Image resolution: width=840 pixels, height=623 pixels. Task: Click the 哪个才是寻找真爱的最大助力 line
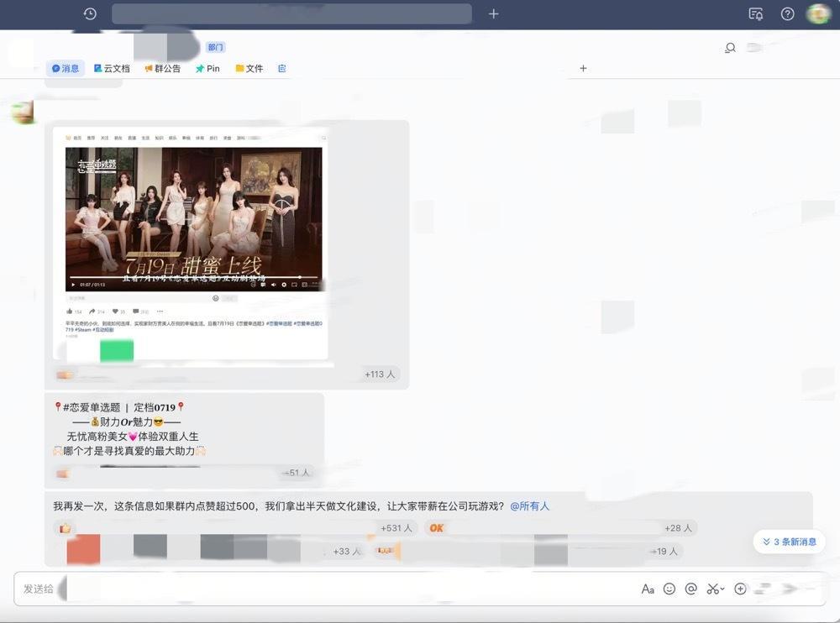click(x=129, y=451)
